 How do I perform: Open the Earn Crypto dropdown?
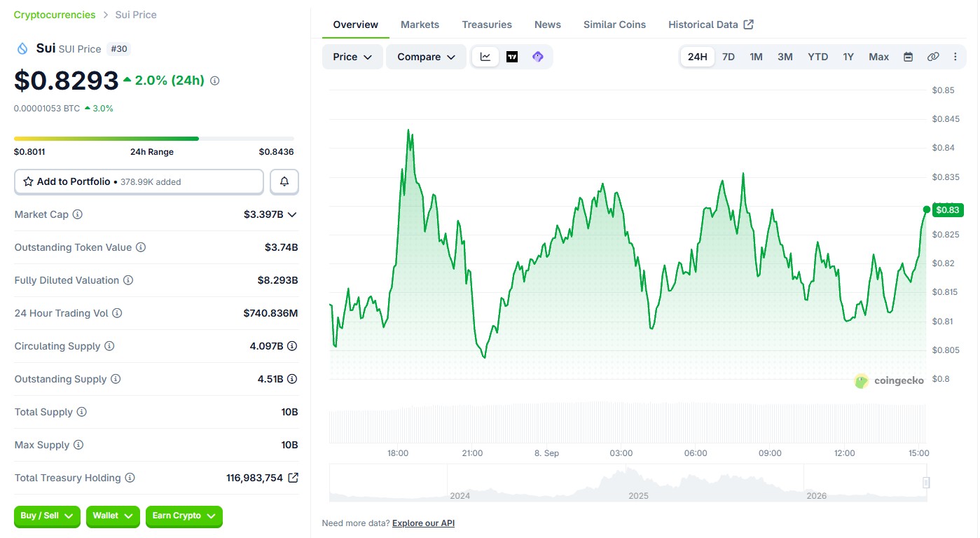184,516
